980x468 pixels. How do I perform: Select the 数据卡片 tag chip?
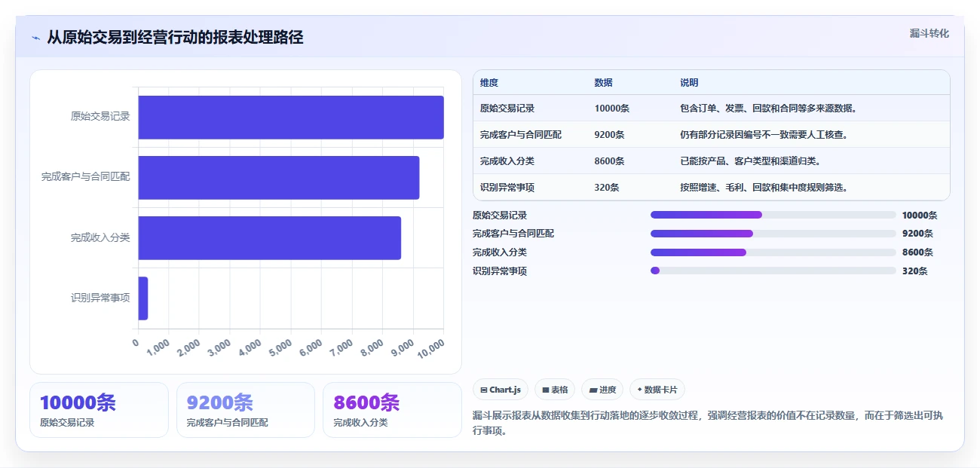click(x=657, y=390)
